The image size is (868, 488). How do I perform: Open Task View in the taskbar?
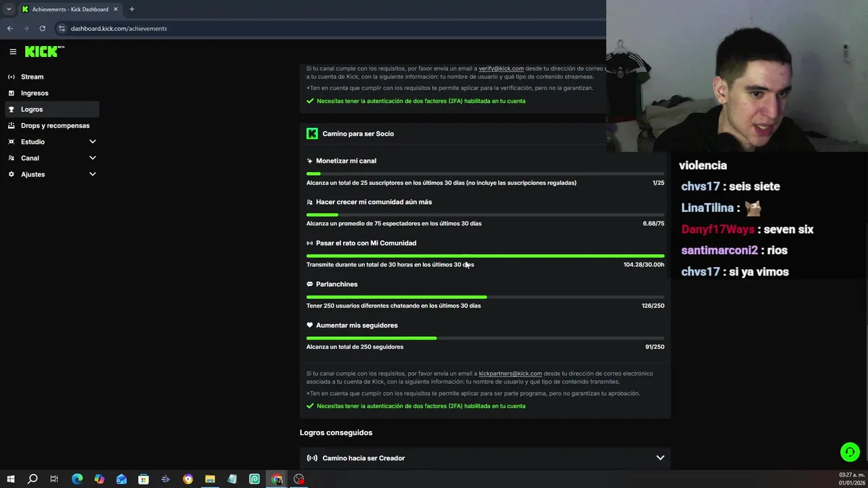[x=54, y=479]
